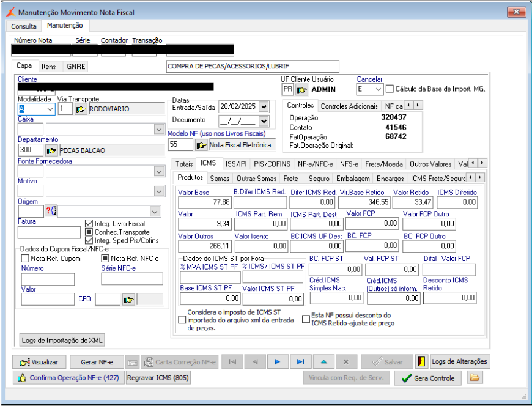Click the Via Transporte lookup hand icon
532x406 pixels.
[x=81, y=109]
